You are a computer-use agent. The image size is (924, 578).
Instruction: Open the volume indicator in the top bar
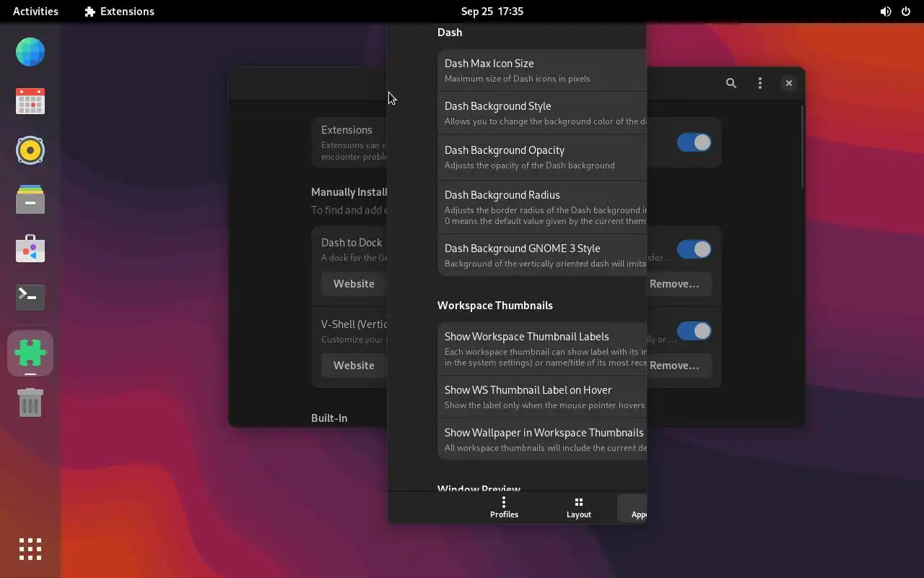(x=886, y=12)
